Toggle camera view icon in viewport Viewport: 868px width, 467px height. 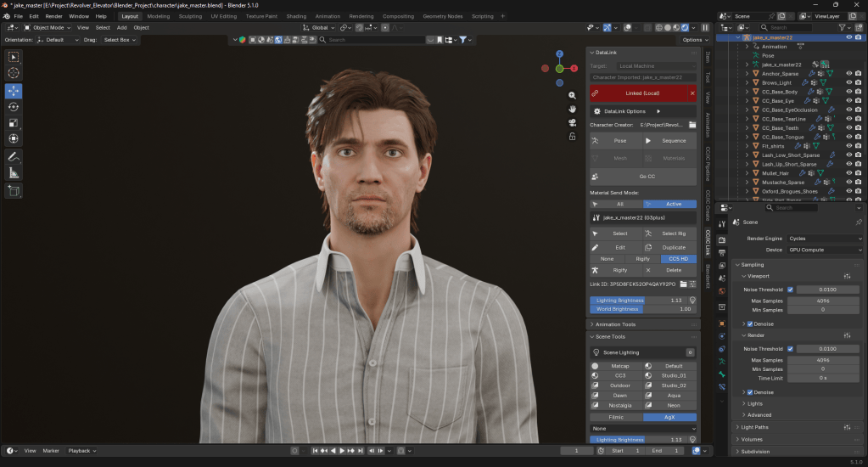pyautogui.click(x=573, y=122)
